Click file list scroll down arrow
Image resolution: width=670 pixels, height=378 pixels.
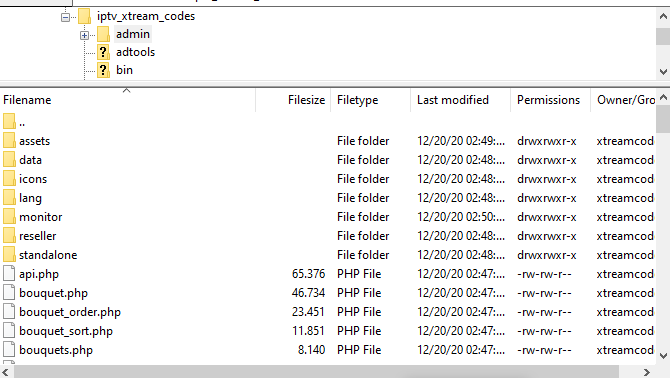point(663,355)
